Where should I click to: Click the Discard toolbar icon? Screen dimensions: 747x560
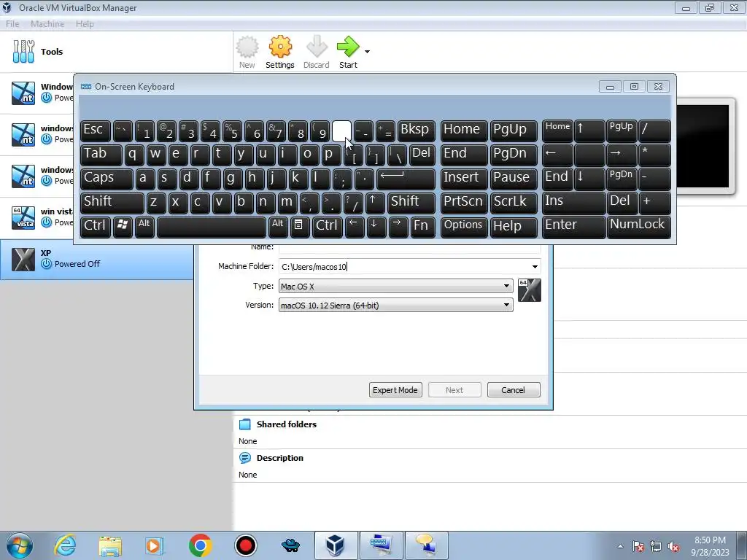pos(317,52)
